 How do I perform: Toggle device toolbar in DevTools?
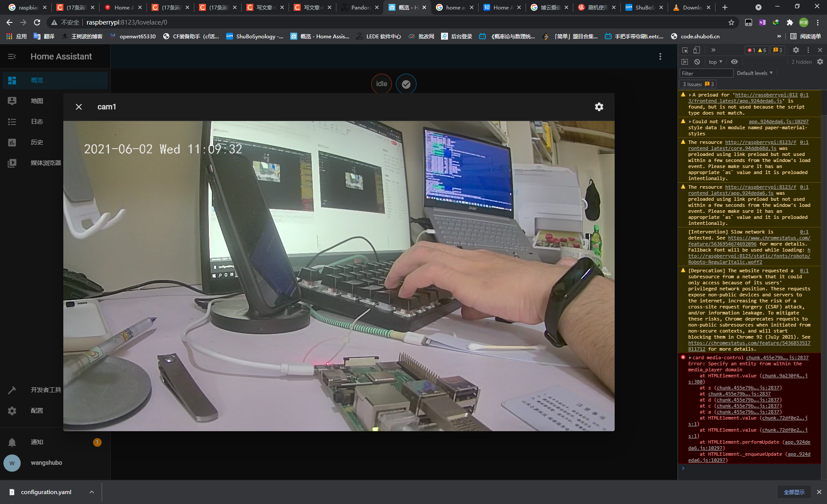[x=696, y=50]
